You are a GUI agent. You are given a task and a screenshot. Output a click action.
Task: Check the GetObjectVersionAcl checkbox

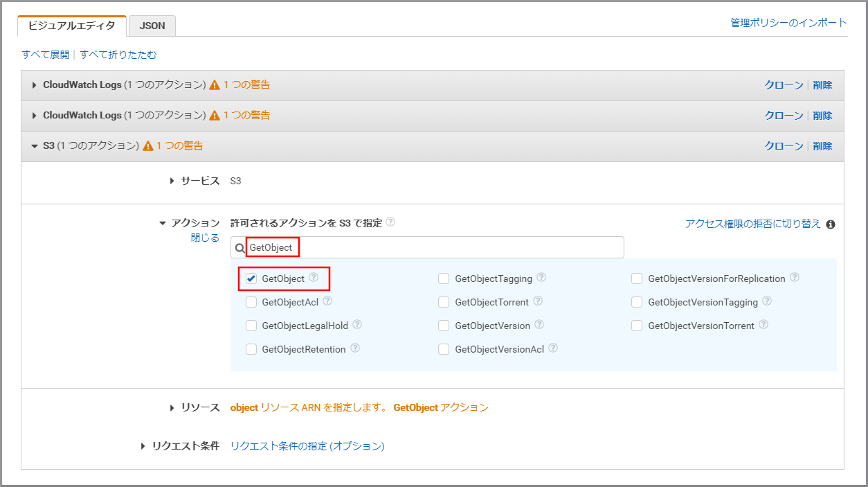tap(444, 349)
